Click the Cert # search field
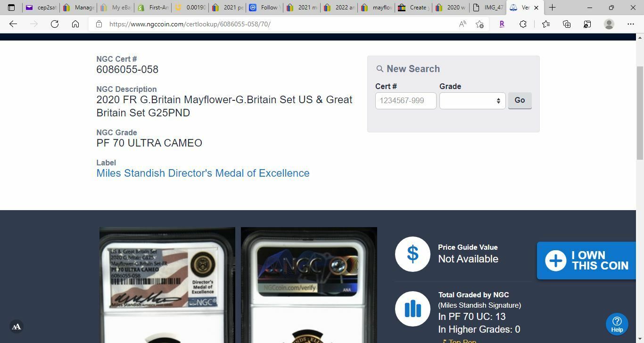Image resolution: width=644 pixels, height=343 pixels. (406, 100)
